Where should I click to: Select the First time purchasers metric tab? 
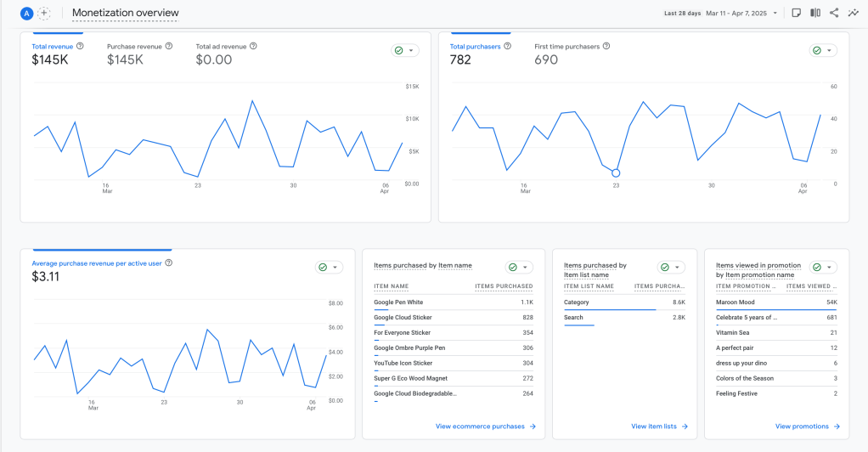click(567, 47)
